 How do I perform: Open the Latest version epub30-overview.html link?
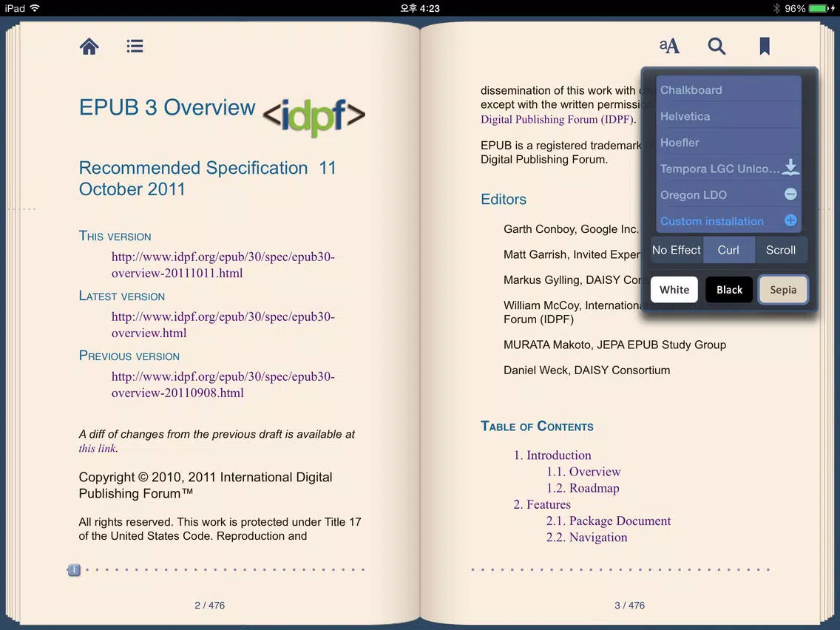pos(223,325)
